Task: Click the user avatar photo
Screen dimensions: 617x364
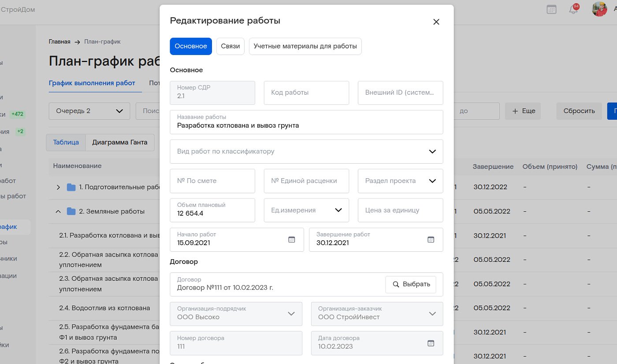Action: click(599, 9)
